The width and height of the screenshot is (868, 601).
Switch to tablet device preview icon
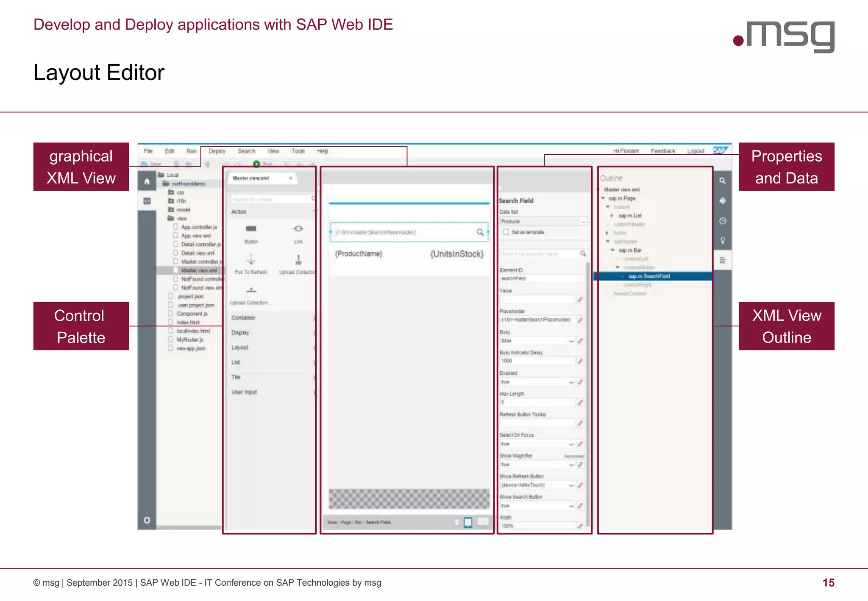(x=468, y=523)
